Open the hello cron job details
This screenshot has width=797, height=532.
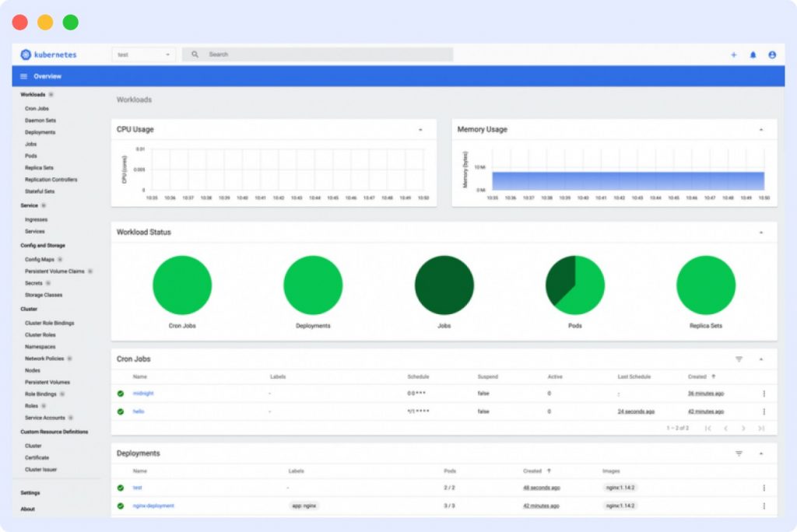click(138, 411)
